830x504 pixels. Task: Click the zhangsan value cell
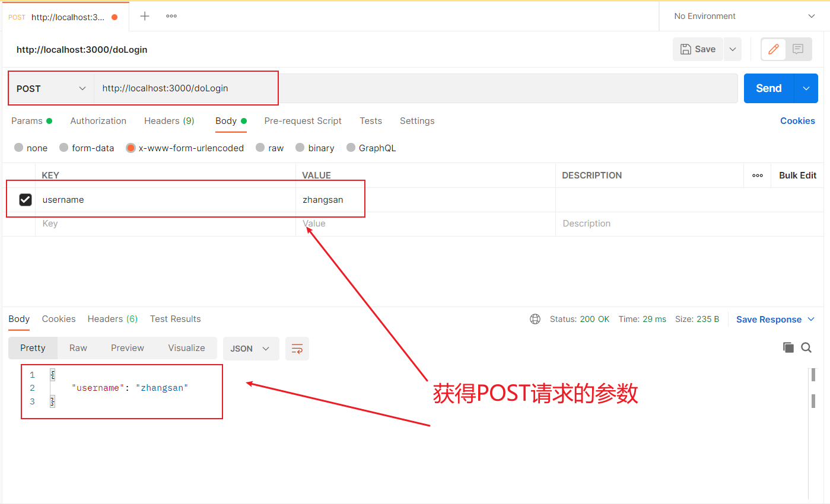[425, 200]
